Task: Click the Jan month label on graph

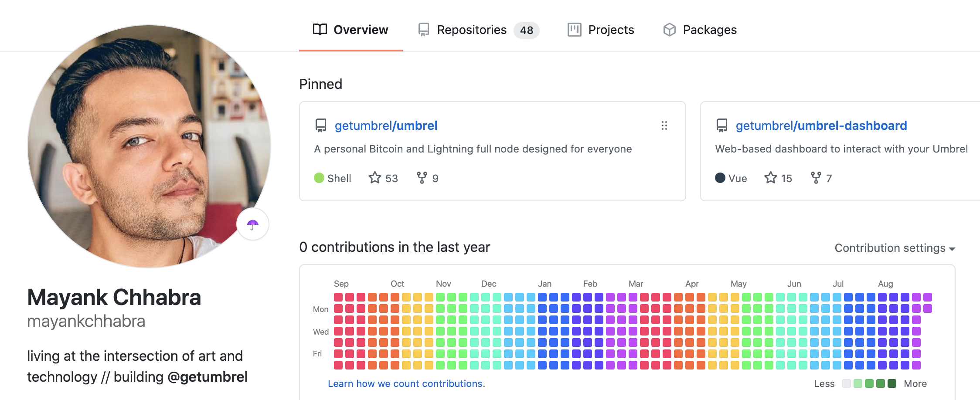Action: [544, 284]
